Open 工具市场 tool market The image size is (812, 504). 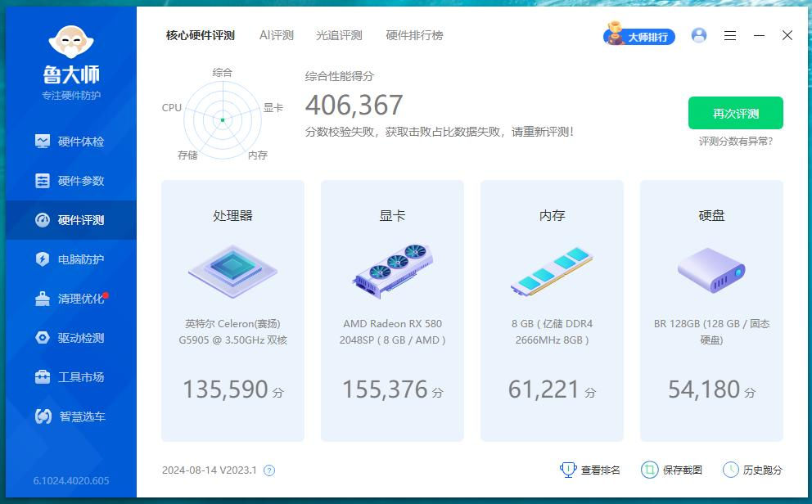click(x=71, y=377)
